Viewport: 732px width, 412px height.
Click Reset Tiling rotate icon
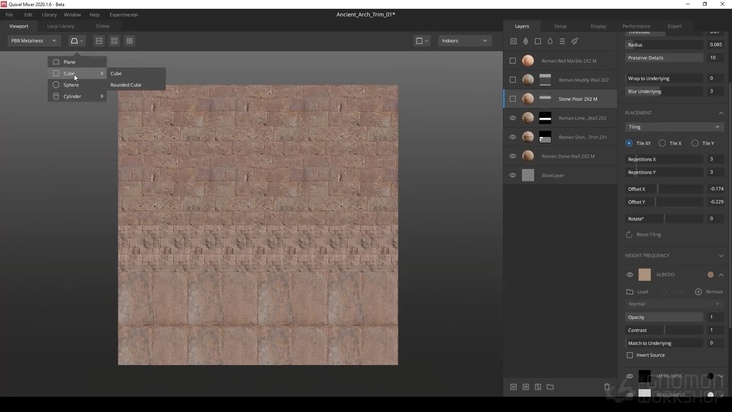629,235
